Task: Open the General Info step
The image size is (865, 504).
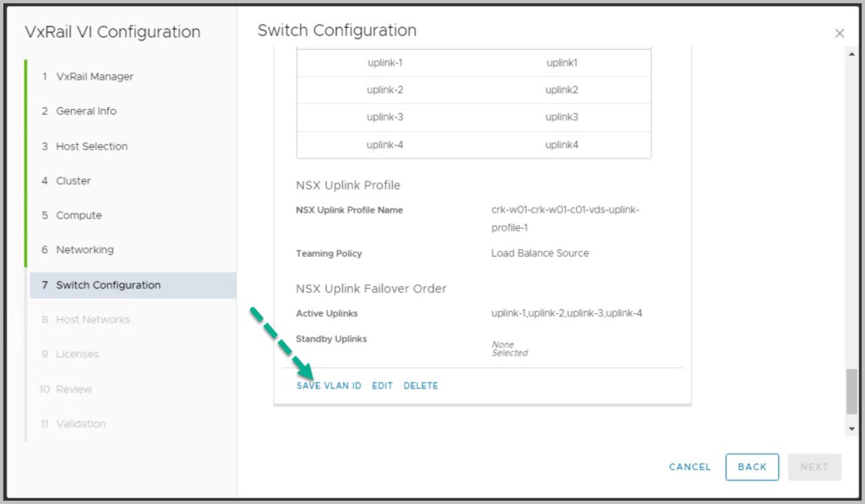Action: [86, 111]
